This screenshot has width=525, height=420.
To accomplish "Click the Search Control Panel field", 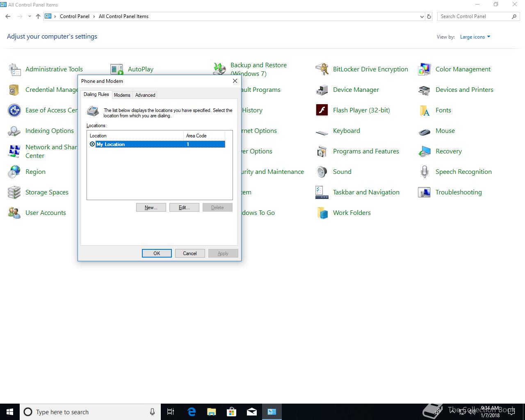I will pos(474,16).
